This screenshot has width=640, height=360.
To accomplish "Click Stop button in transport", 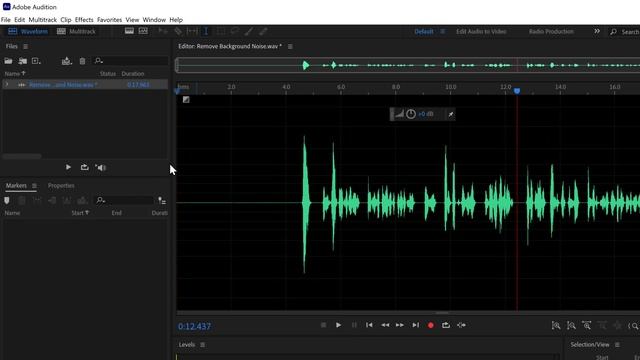I will click(323, 325).
